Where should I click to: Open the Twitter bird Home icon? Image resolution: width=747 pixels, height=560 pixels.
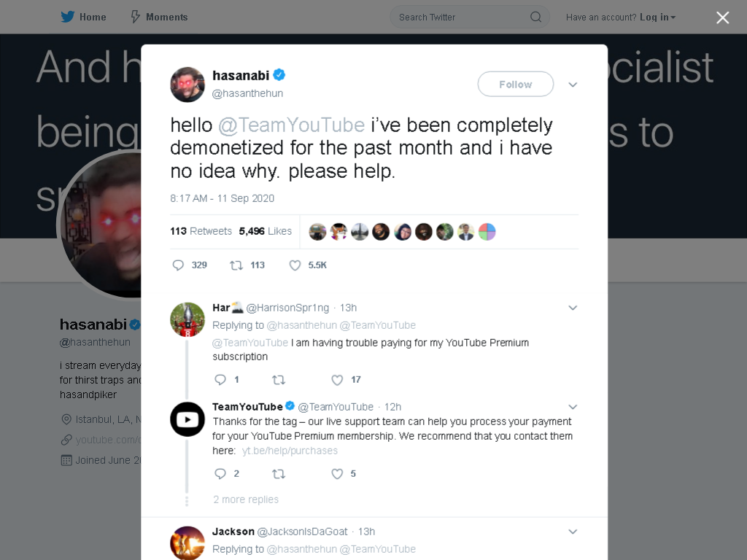click(x=68, y=17)
